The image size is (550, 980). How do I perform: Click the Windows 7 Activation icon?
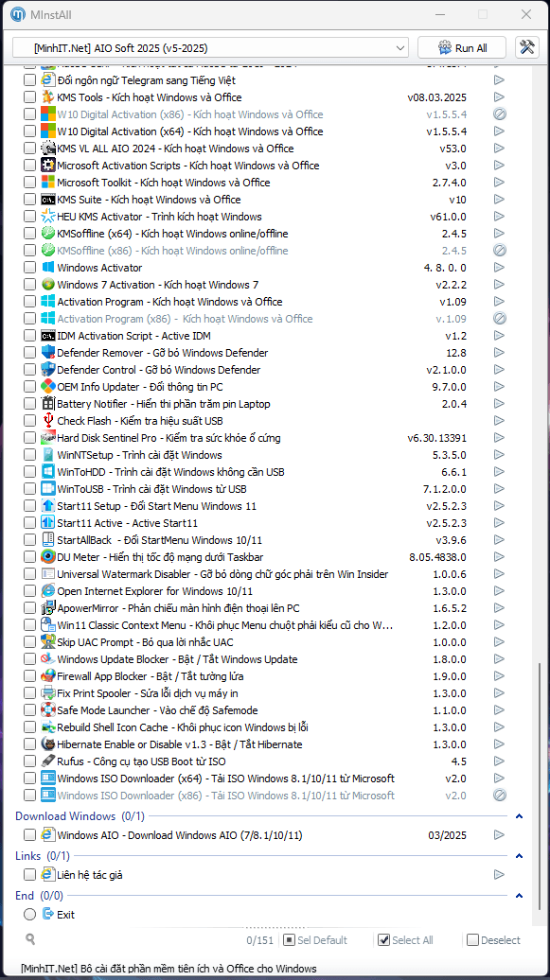tap(48, 285)
